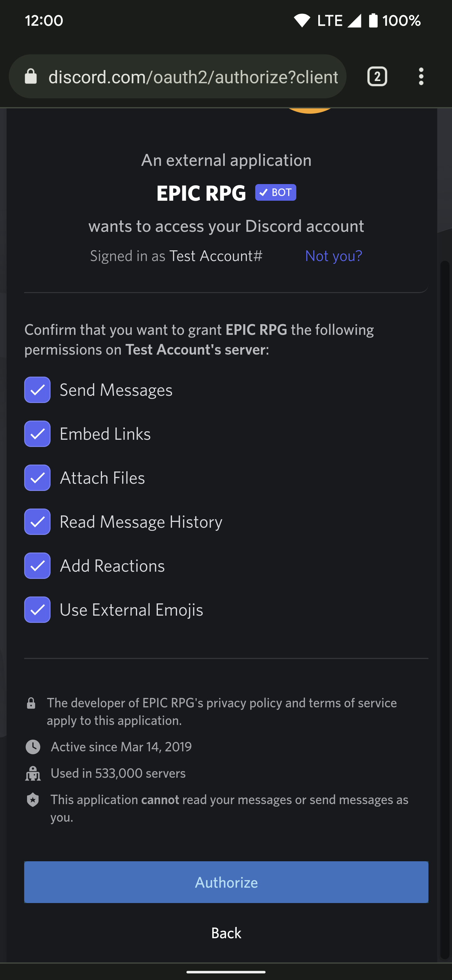Viewport: 452px width, 980px height.
Task: Open Chrome's three-dot overflow menu
Action: pyautogui.click(x=421, y=76)
